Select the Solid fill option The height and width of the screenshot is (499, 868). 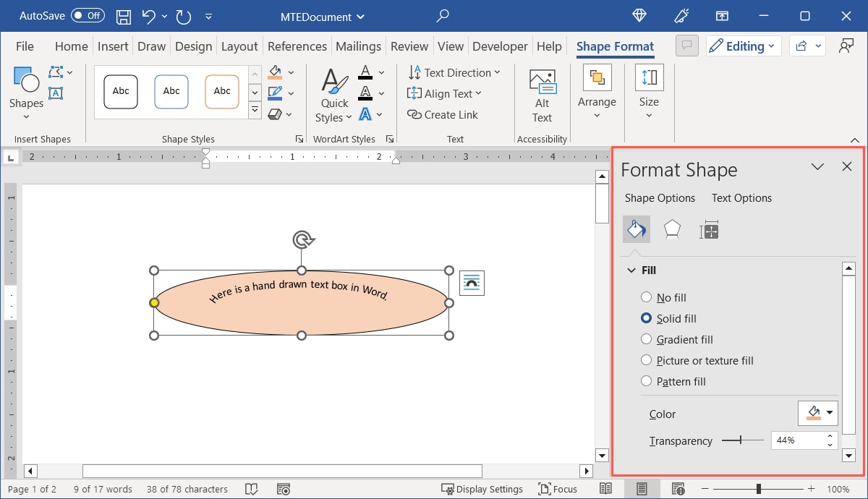pos(646,318)
